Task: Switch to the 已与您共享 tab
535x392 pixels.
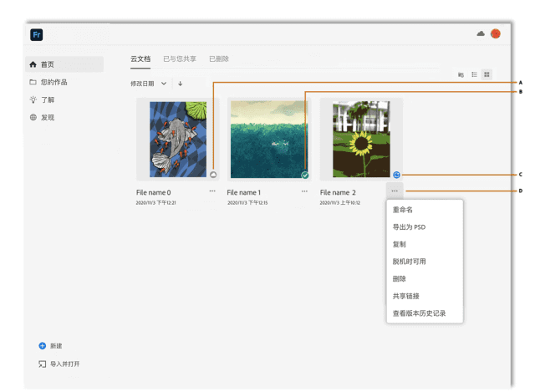Action: [x=180, y=59]
